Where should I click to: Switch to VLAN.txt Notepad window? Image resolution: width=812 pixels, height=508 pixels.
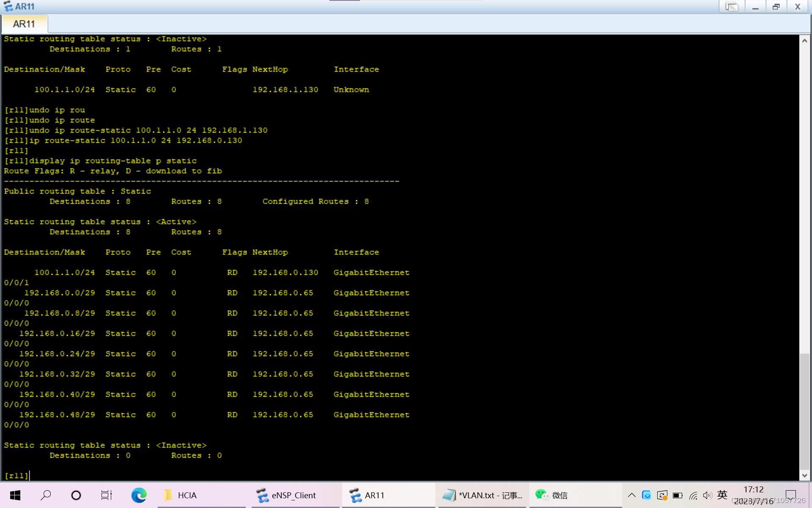[x=483, y=495]
